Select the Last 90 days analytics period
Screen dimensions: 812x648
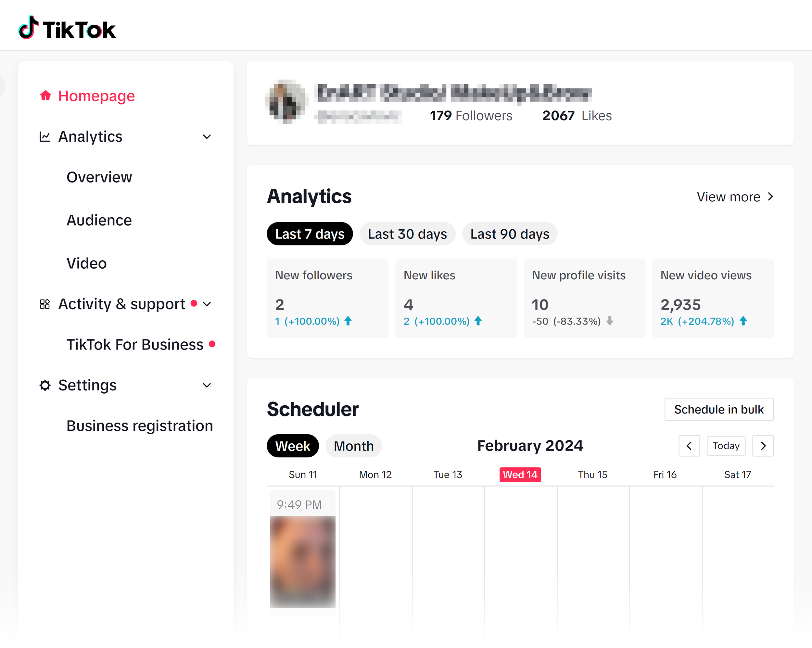click(510, 234)
